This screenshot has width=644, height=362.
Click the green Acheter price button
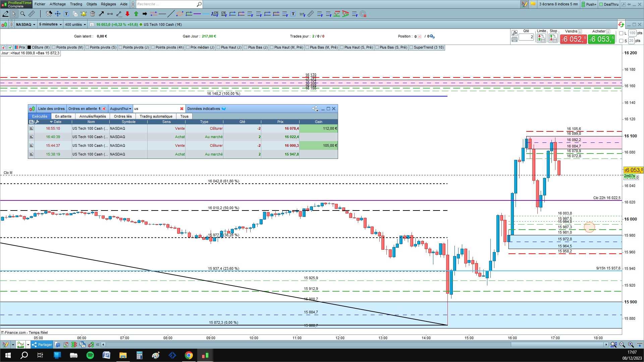click(x=601, y=39)
